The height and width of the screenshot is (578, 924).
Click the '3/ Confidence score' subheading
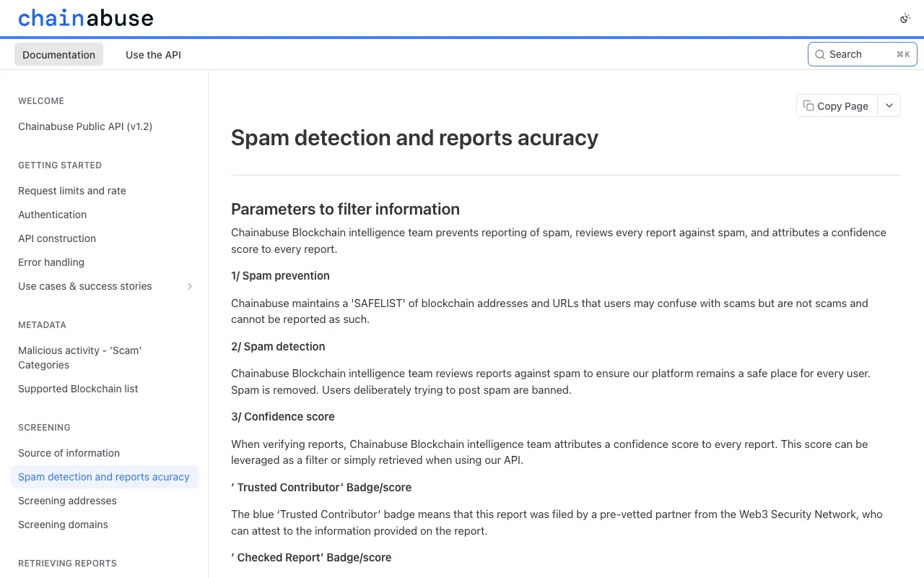point(283,417)
